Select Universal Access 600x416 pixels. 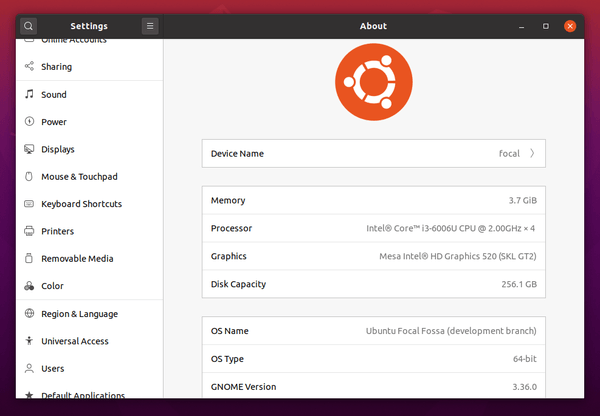tap(90, 341)
